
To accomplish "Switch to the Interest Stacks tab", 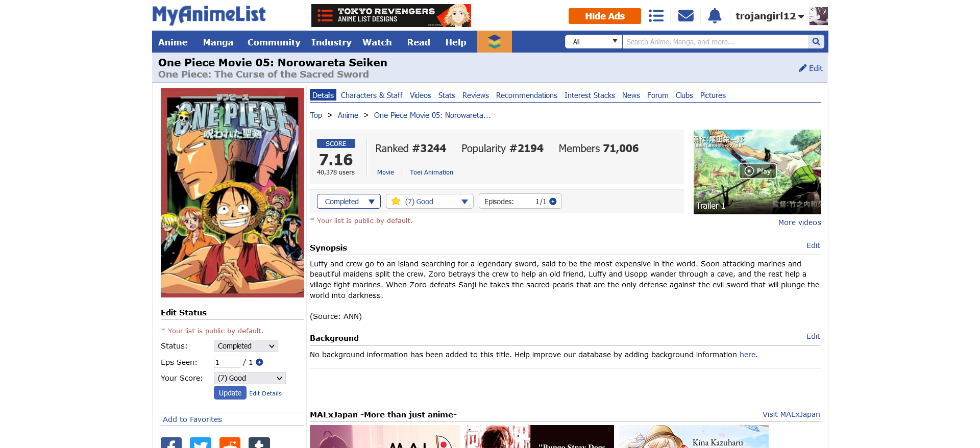I will 590,95.
